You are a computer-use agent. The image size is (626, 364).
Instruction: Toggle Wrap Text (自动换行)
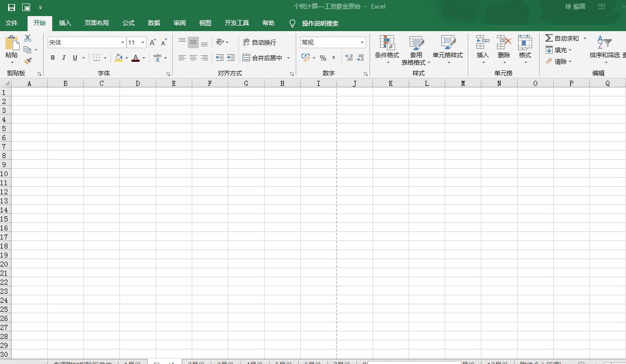click(x=260, y=43)
